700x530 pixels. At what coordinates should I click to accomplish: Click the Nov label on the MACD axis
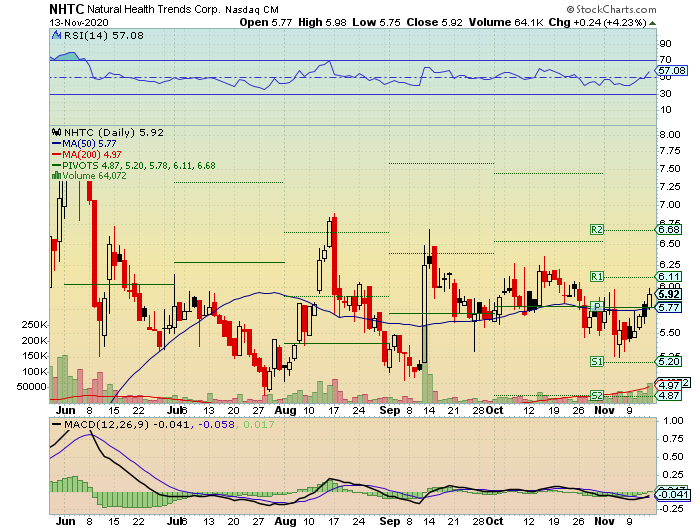(x=604, y=522)
